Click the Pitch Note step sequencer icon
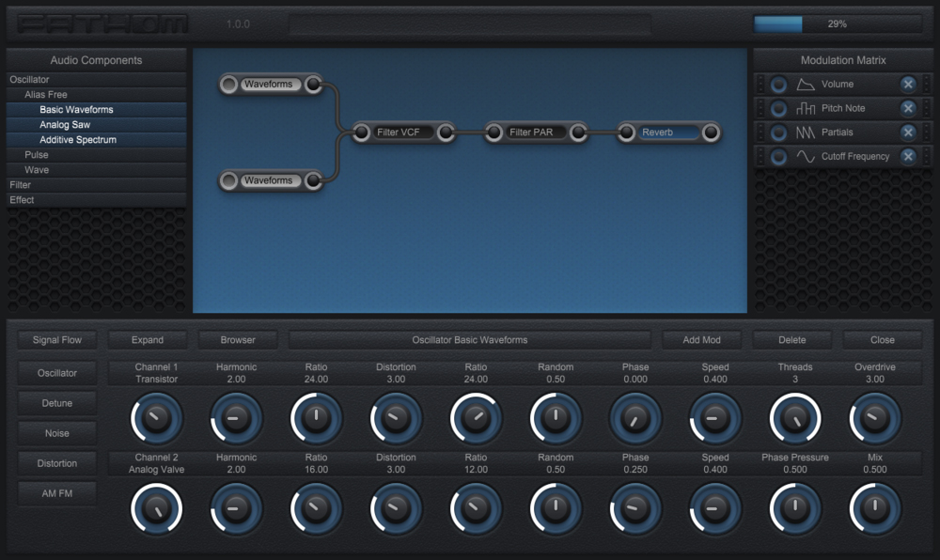 [x=806, y=108]
